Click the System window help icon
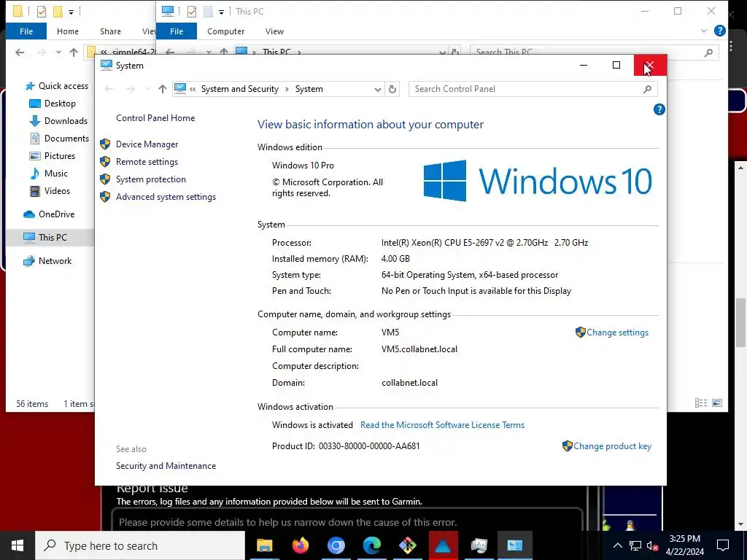The width and height of the screenshot is (747, 560). pyautogui.click(x=659, y=109)
